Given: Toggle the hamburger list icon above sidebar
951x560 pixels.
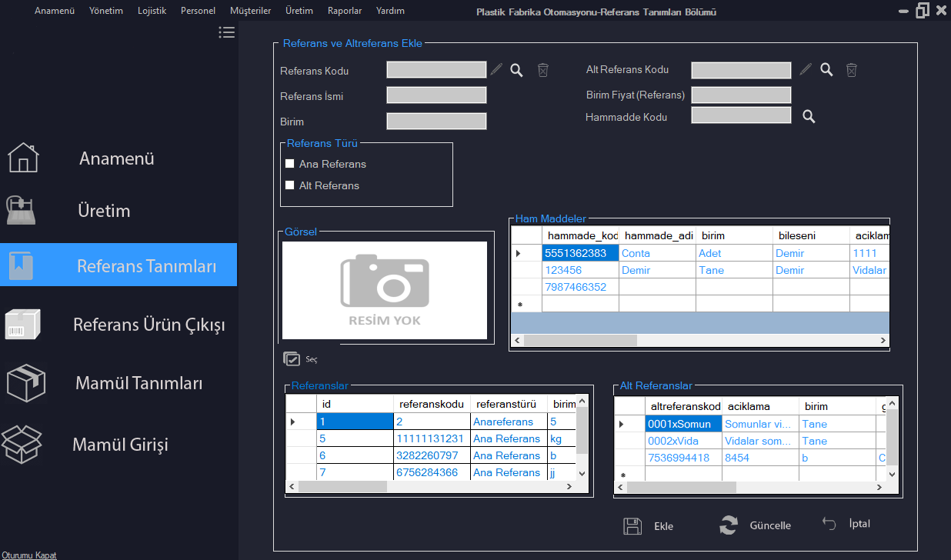Looking at the screenshot, I should pyautogui.click(x=226, y=32).
